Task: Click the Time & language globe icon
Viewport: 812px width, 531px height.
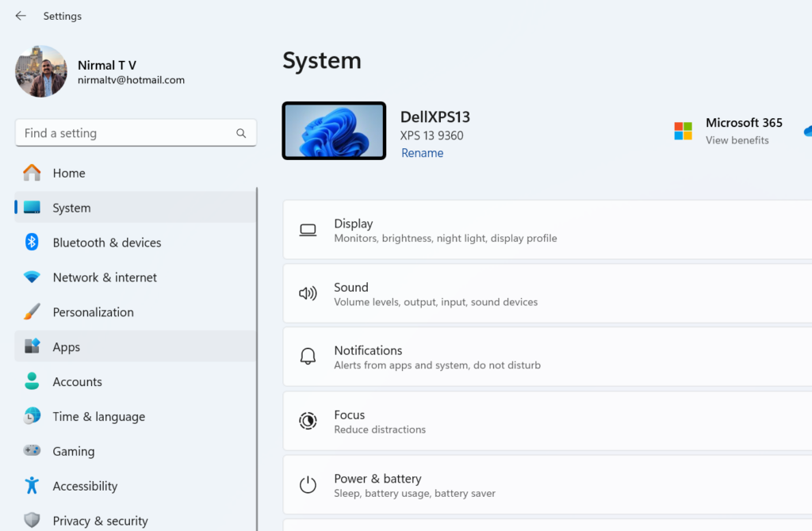Action: point(32,415)
